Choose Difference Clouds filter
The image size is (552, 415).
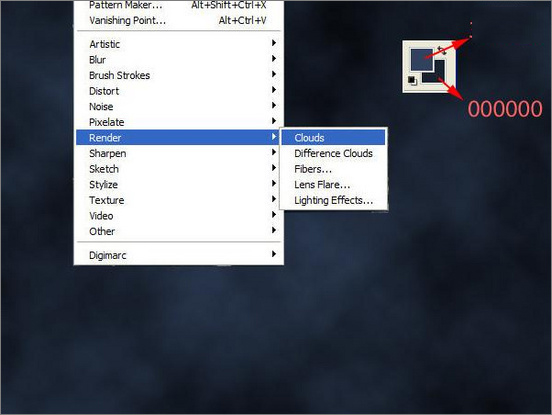pyautogui.click(x=333, y=153)
